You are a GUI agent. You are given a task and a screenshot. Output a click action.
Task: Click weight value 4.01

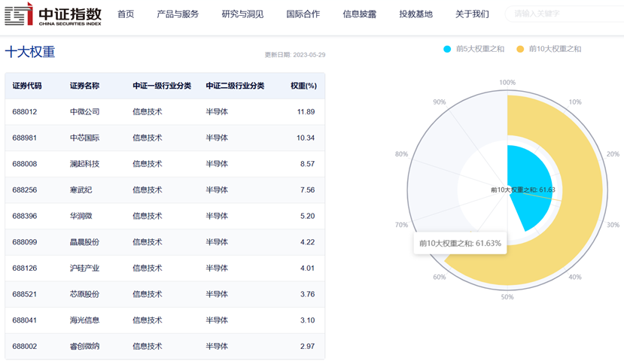coord(308,268)
